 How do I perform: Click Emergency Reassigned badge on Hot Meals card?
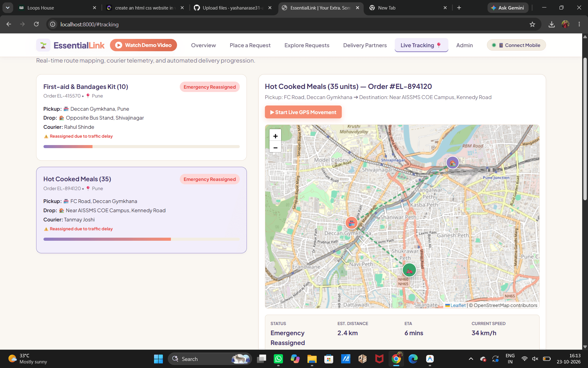tap(209, 179)
